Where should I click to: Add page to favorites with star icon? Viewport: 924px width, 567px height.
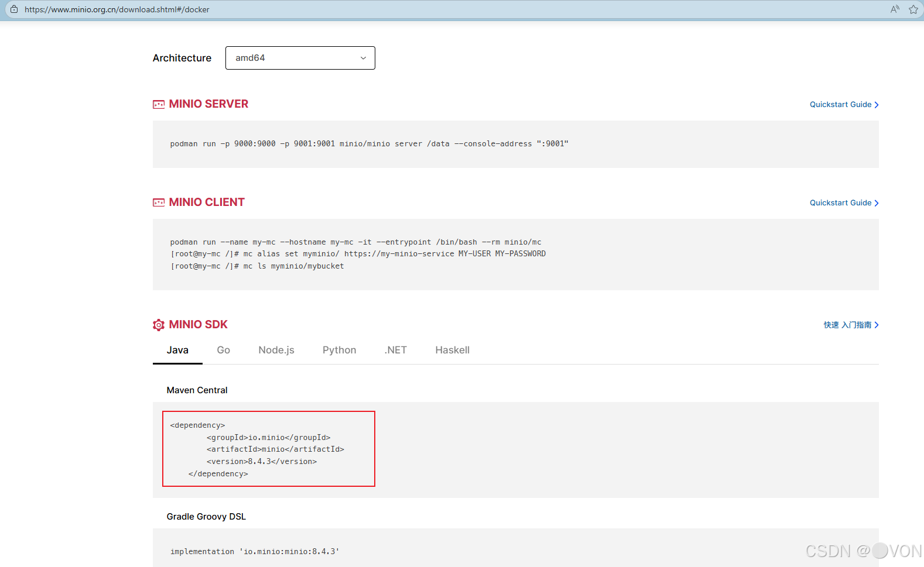pos(913,9)
